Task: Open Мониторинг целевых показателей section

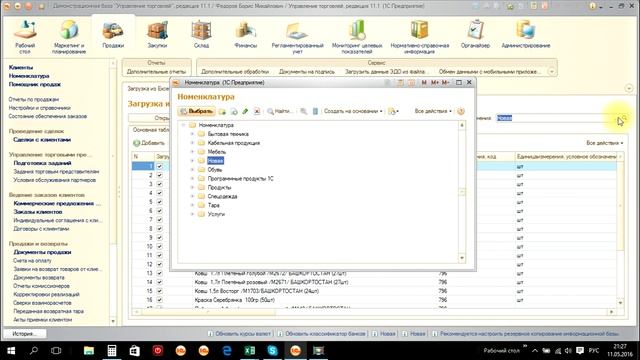Action: [357, 37]
